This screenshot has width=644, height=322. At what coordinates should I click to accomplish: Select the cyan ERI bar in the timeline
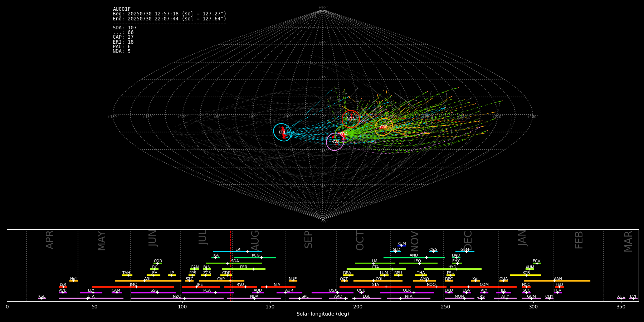pos(238,252)
